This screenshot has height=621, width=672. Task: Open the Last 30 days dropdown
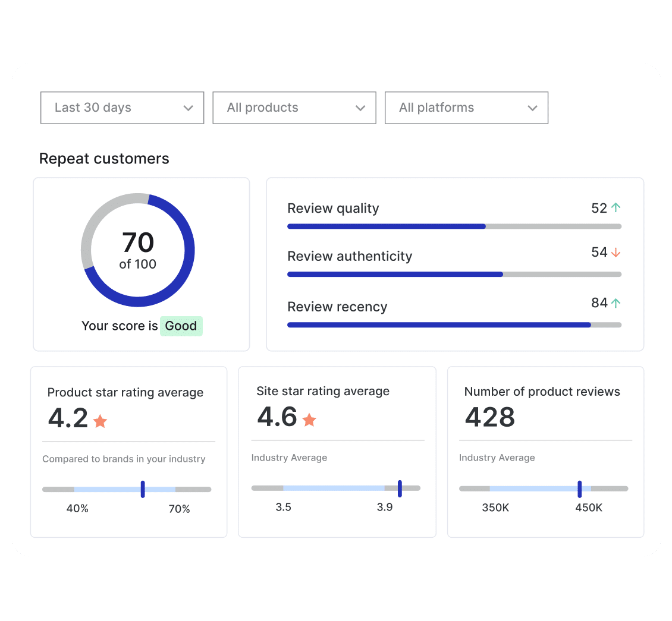pyautogui.click(x=122, y=108)
